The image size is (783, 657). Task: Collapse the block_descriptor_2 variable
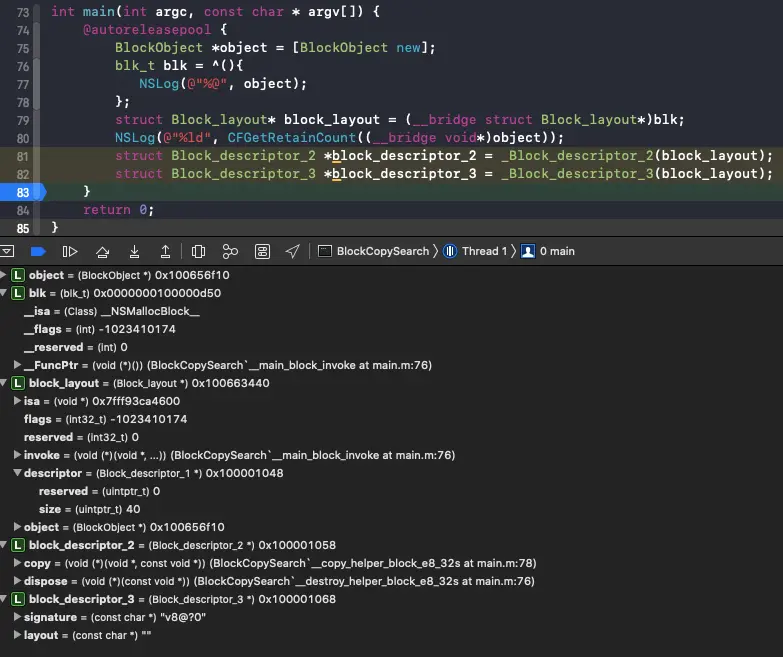click(3, 544)
